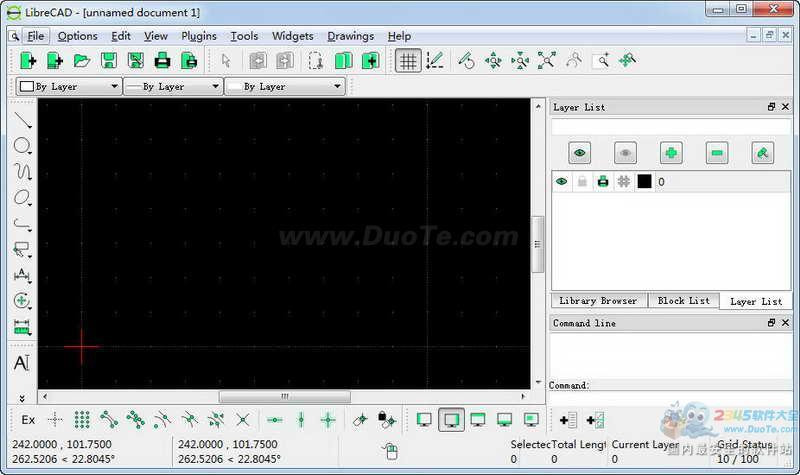The width and height of the screenshot is (800, 475).
Task: Expand the left toolbar overflow chevron
Action: point(22,398)
